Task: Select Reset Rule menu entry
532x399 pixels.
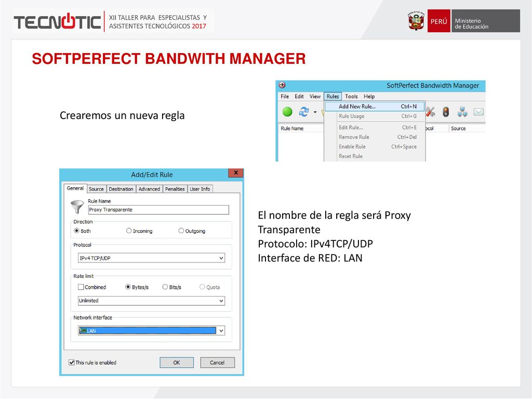Action: coord(375,156)
